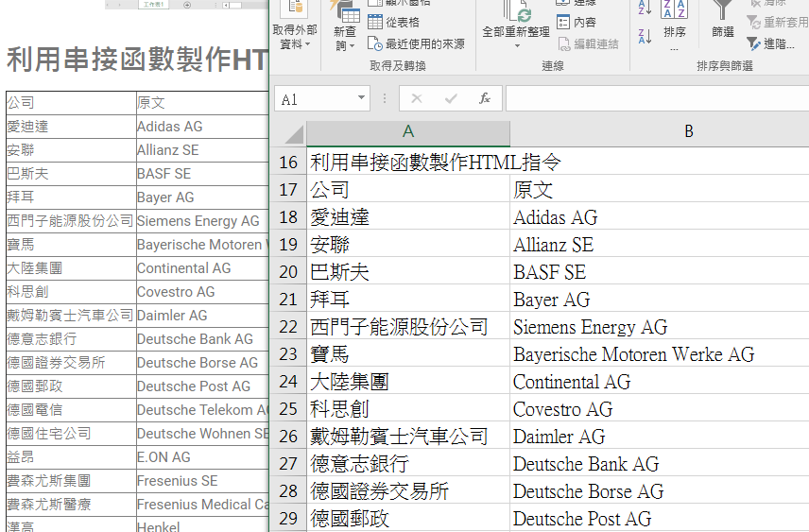Click web table cell E.ON AG
Viewport: 809px width, 532px height.
(x=202, y=457)
